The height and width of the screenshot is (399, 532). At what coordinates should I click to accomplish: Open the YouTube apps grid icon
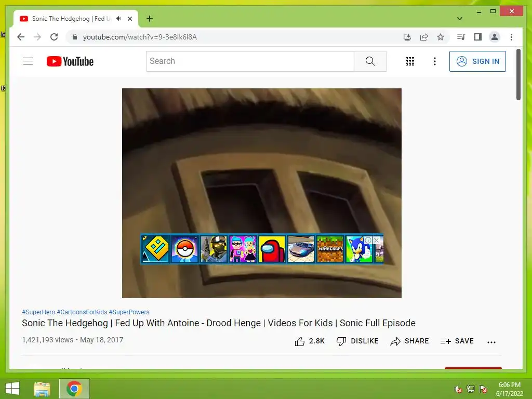click(409, 61)
